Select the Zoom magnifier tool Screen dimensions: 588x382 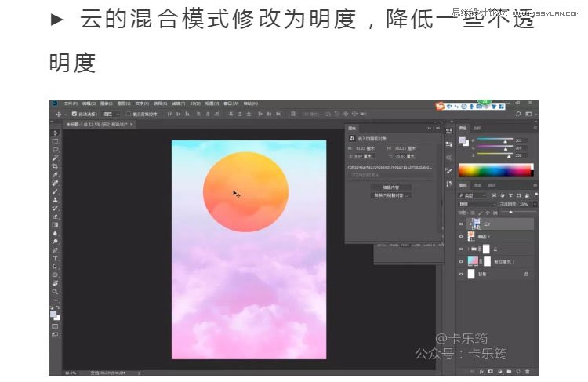tap(55, 290)
